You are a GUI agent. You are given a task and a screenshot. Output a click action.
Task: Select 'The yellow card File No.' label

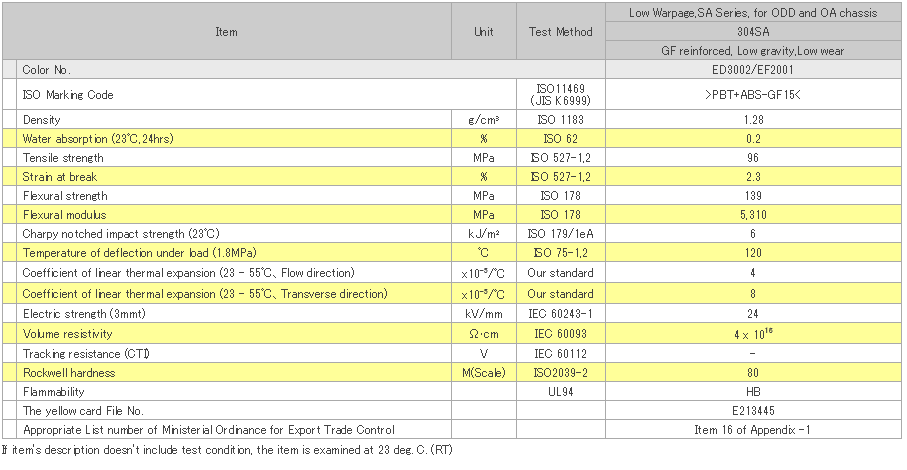pyautogui.click(x=83, y=411)
